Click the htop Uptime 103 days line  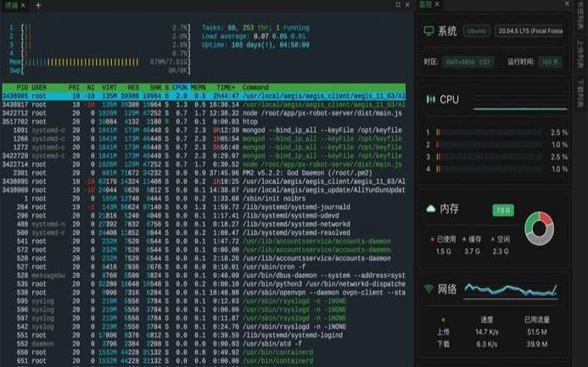click(x=255, y=45)
